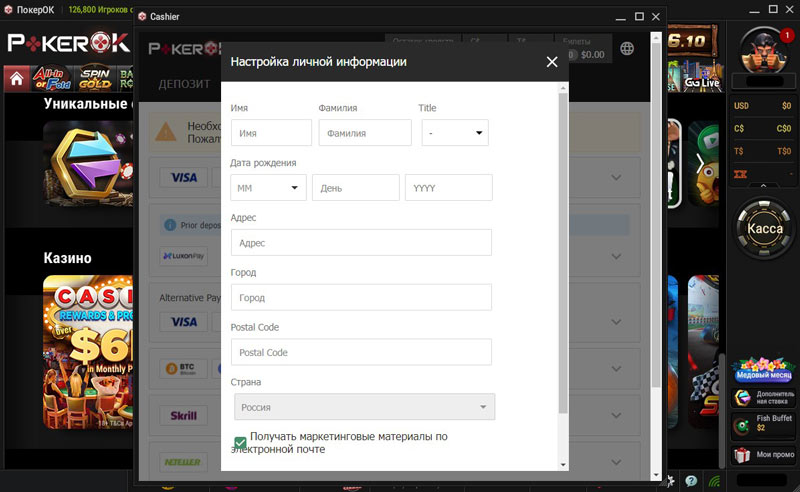The width and height of the screenshot is (800, 492).
Task: Click the YYYY birth year field
Action: [x=448, y=188]
